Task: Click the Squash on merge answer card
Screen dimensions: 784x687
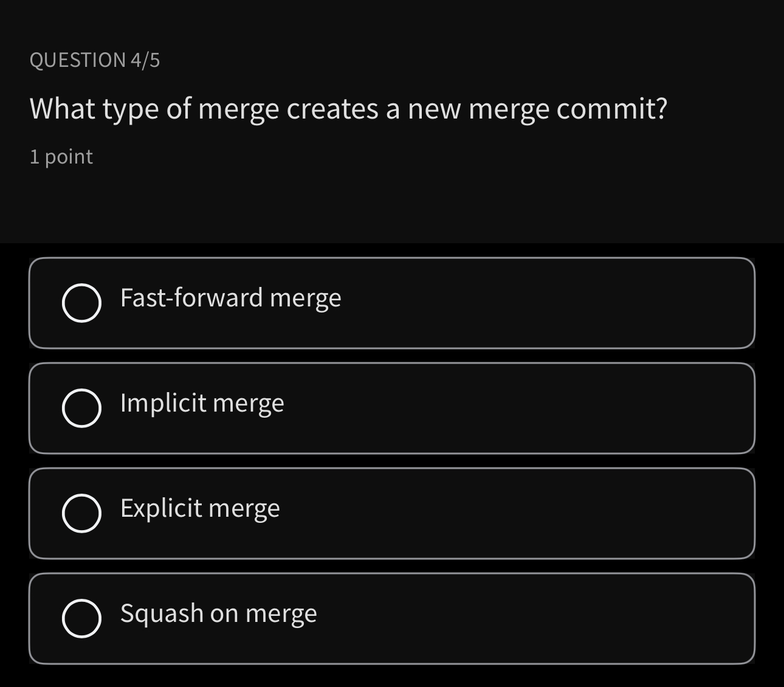Action: [x=392, y=618]
